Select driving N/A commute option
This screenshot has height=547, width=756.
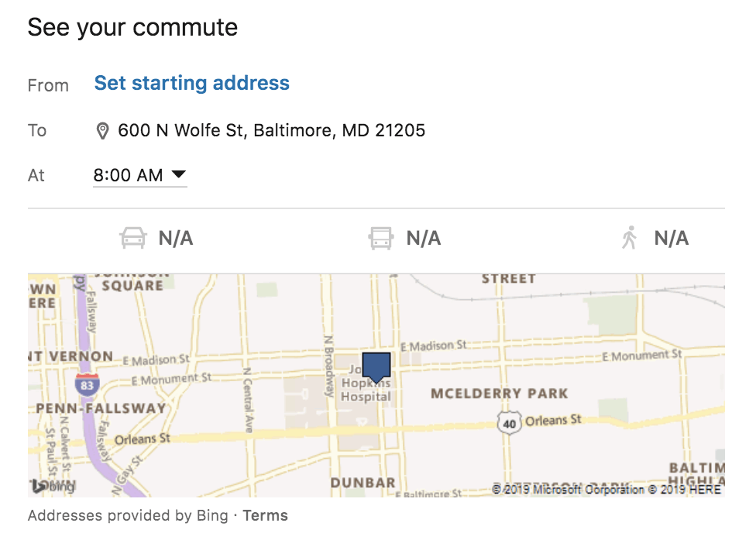156,238
